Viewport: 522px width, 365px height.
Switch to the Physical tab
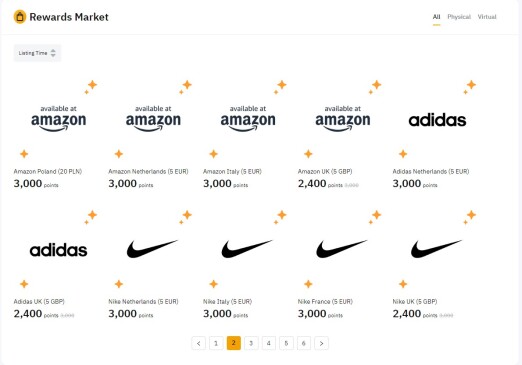[x=459, y=17]
